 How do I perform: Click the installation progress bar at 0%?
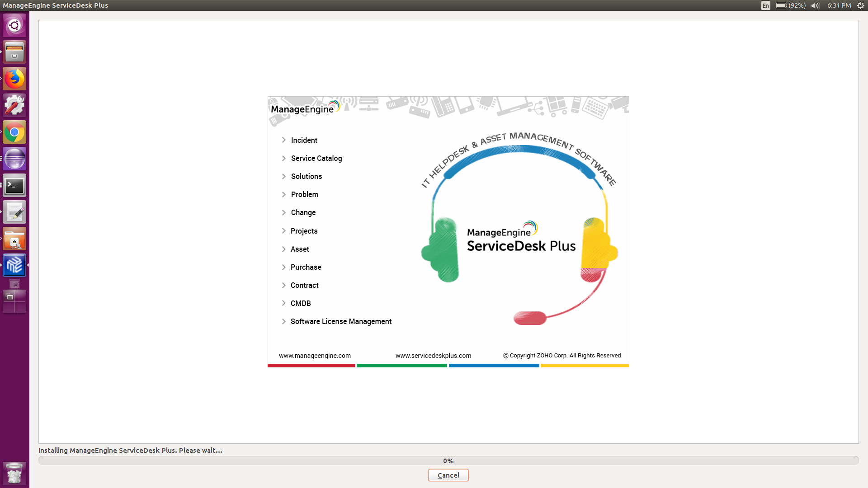click(448, 461)
